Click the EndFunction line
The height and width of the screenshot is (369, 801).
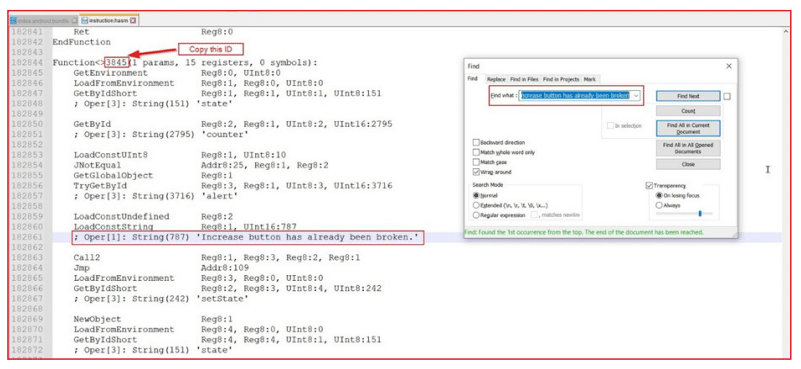82,42
